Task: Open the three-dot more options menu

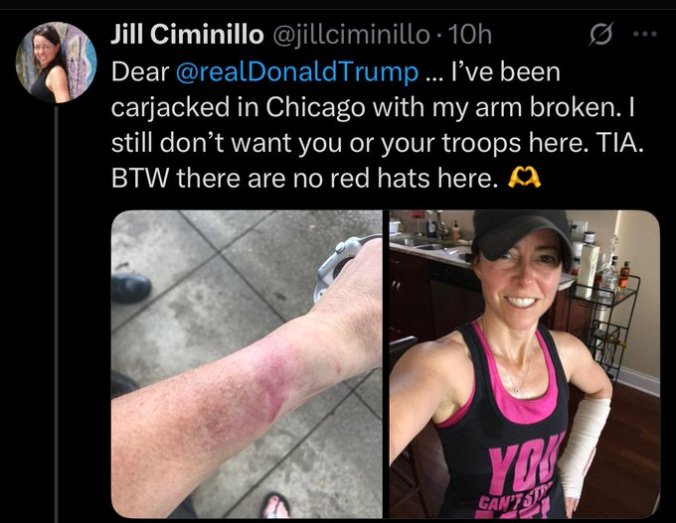Action: [x=645, y=34]
